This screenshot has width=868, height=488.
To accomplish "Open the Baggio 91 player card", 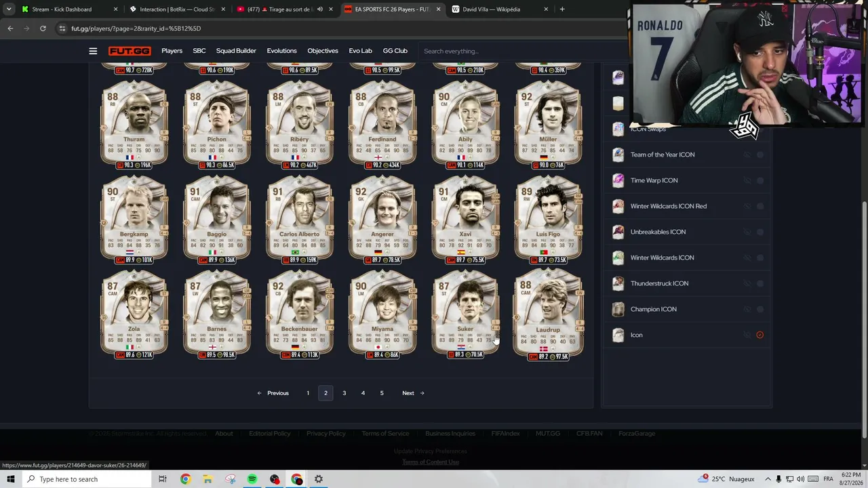I will point(217,220).
